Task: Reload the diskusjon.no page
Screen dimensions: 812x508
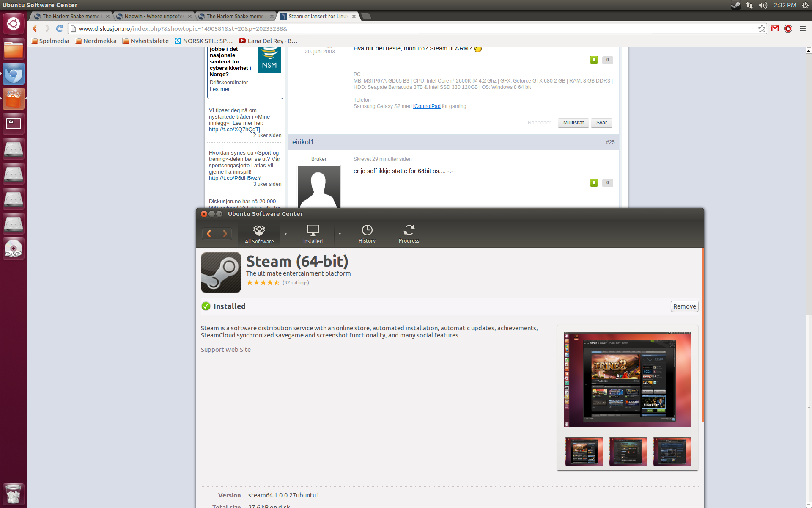Action: pyautogui.click(x=60, y=28)
